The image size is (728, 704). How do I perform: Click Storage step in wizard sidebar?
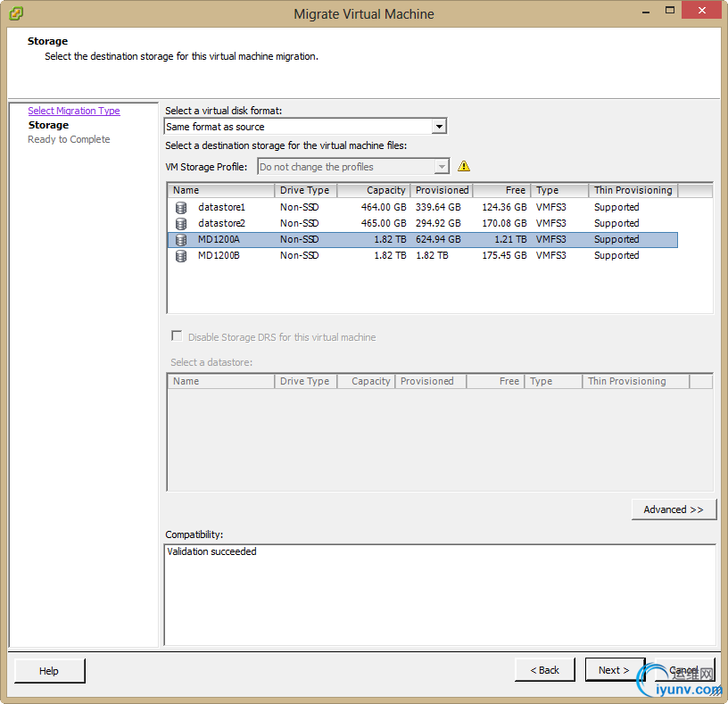coord(48,125)
